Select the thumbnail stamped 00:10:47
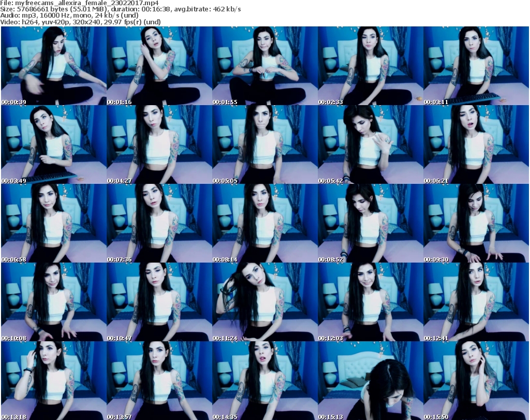The image size is (530, 420). (159, 302)
